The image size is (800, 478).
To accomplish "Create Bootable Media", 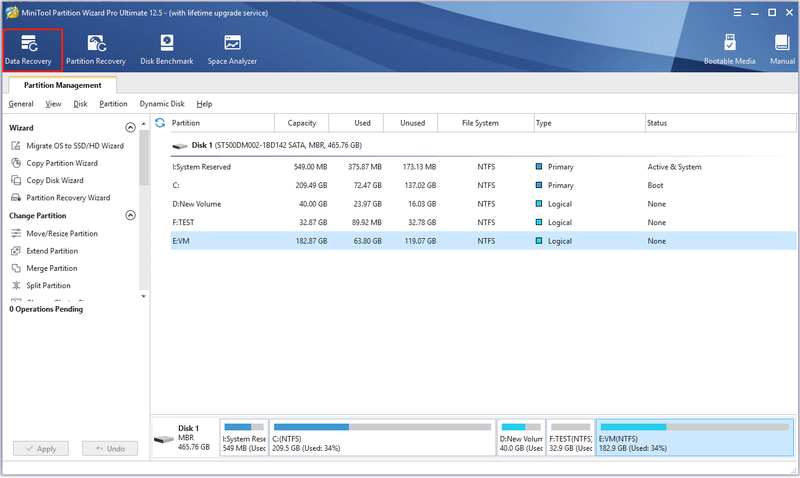I will pos(730,49).
